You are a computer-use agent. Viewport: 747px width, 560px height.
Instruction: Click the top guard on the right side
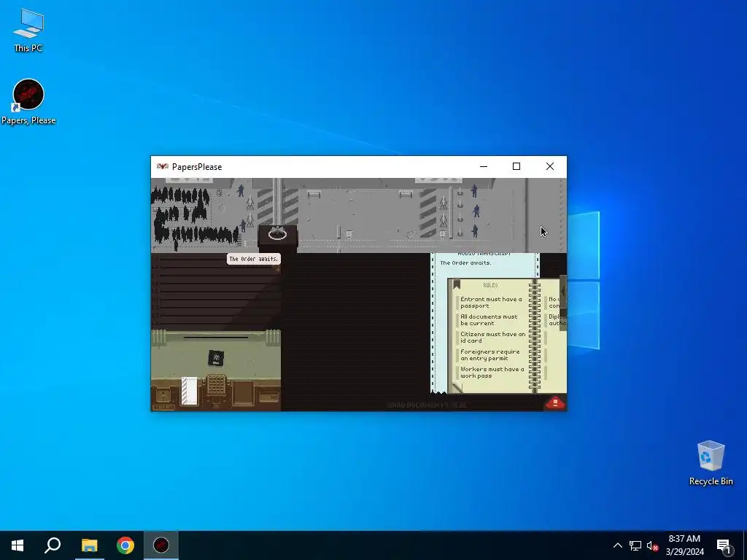pyautogui.click(x=474, y=190)
